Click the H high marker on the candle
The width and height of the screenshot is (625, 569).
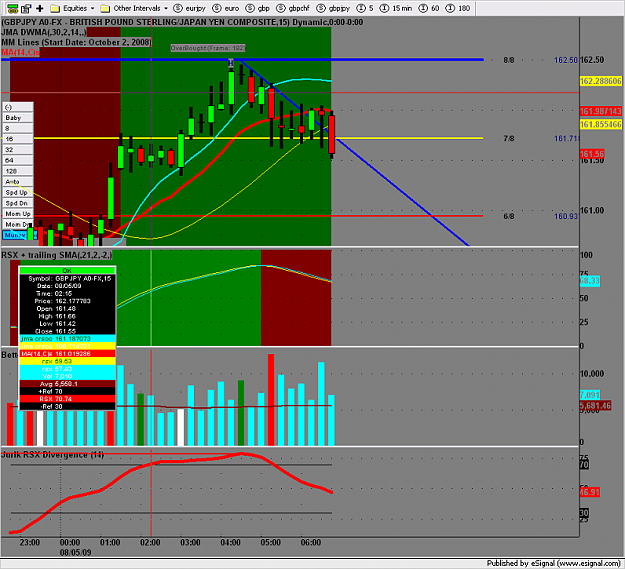click(230, 63)
